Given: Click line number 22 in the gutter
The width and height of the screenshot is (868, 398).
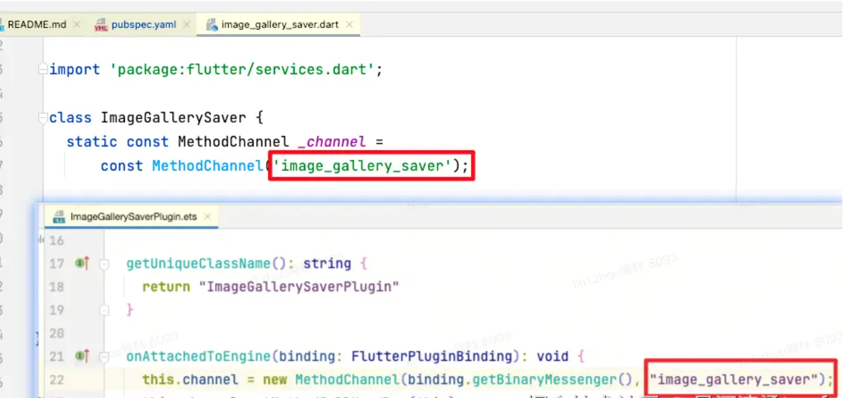Looking at the screenshot, I should (57, 380).
